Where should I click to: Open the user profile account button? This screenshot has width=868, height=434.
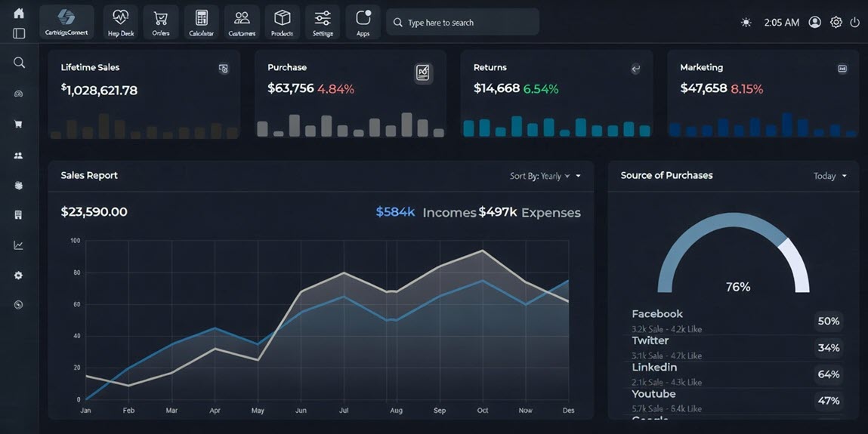pyautogui.click(x=814, y=23)
